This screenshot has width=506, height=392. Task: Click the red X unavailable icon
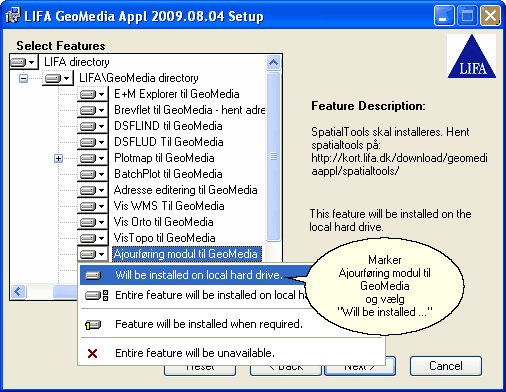click(92, 353)
